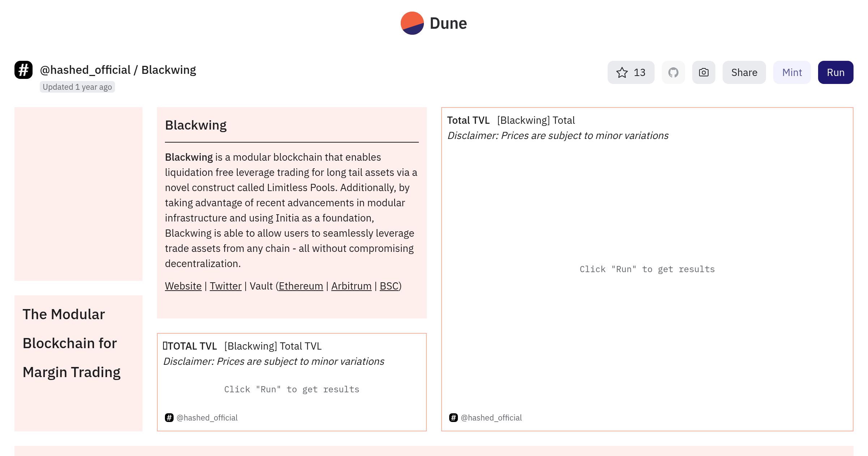Click the Blackwing heading text
Screen dimensions: 868x456
pos(196,125)
